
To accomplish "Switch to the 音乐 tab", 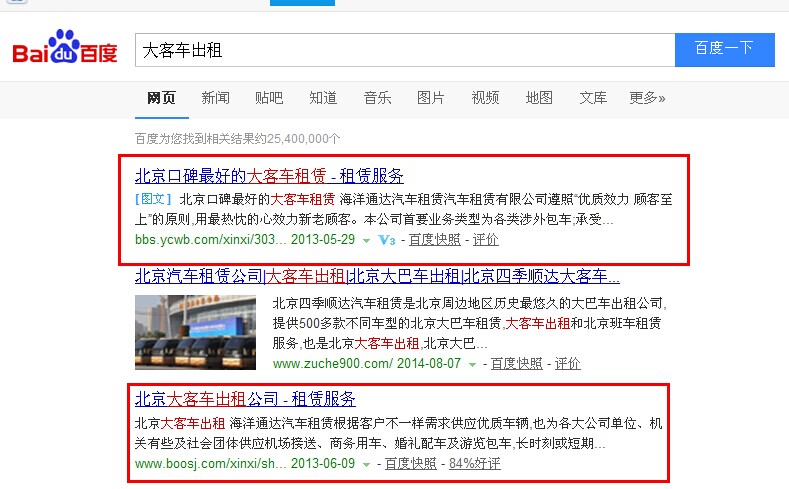I will click(377, 98).
